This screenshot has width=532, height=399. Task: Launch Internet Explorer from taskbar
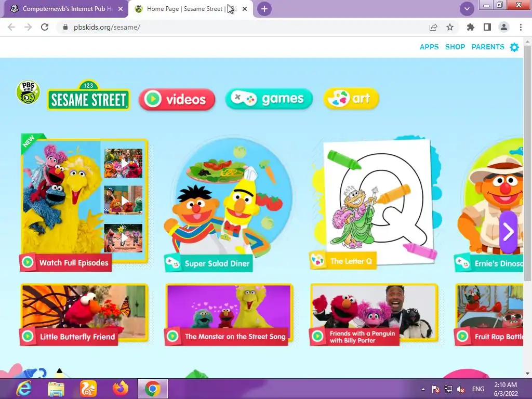24,389
